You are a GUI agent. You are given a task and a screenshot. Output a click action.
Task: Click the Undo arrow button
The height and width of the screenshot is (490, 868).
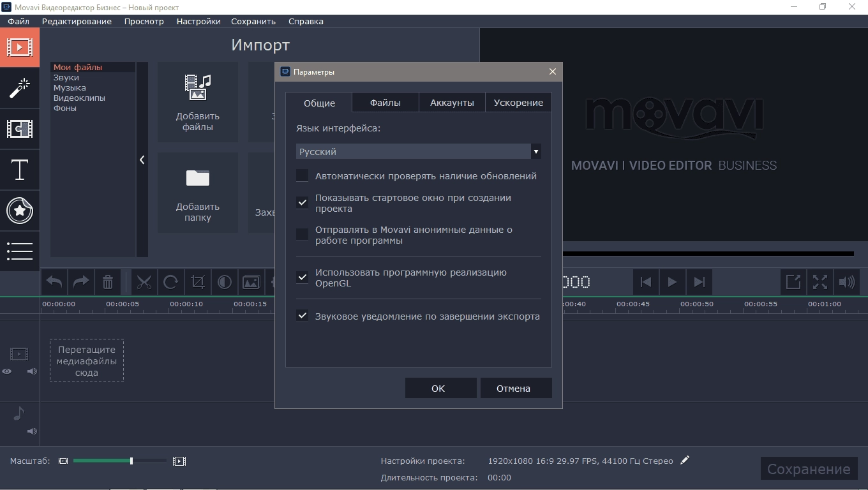(54, 282)
